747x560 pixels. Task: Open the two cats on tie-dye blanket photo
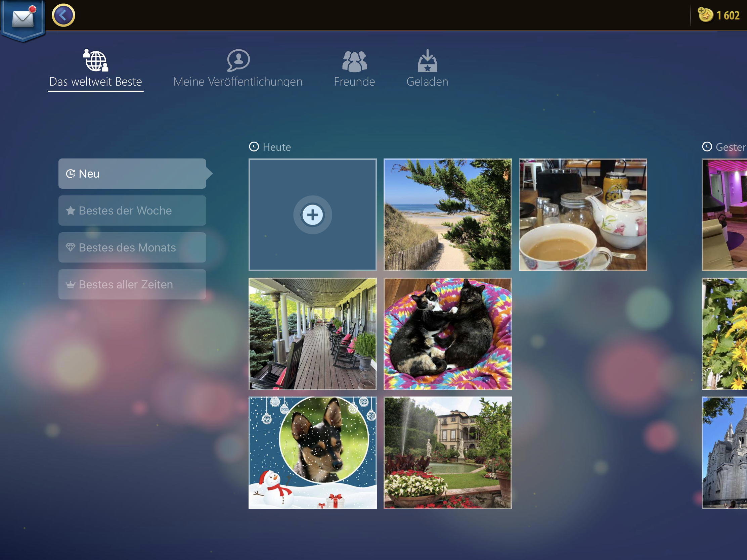point(447,334)
